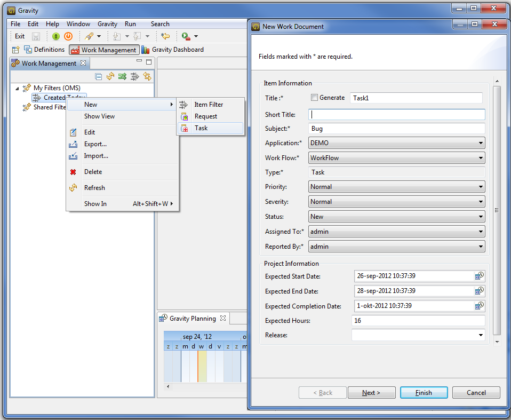The height and width of the screenshot is (420, 511).
Task: Enable the Generate title checkbox
Action: point(314,98)
